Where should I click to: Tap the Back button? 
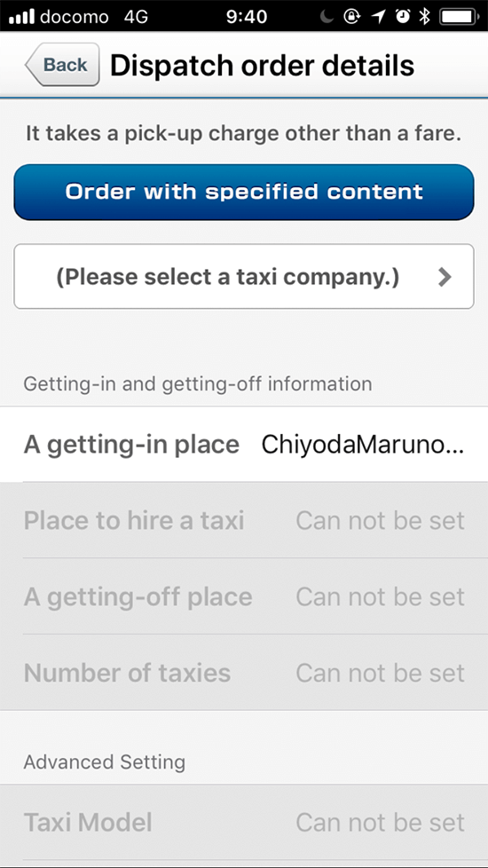coord(62,65)
